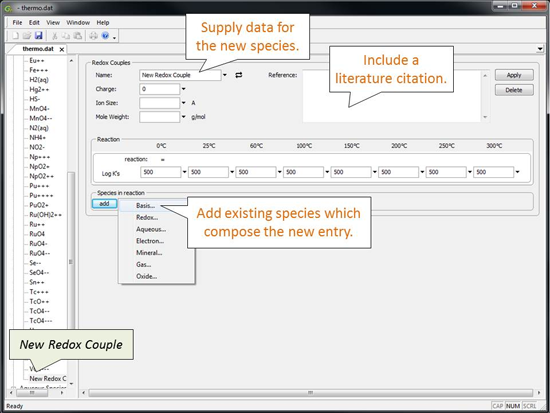Click the Apply button
Image resolution: width=550 pixels, height=413 pixels.
[514, 75]
